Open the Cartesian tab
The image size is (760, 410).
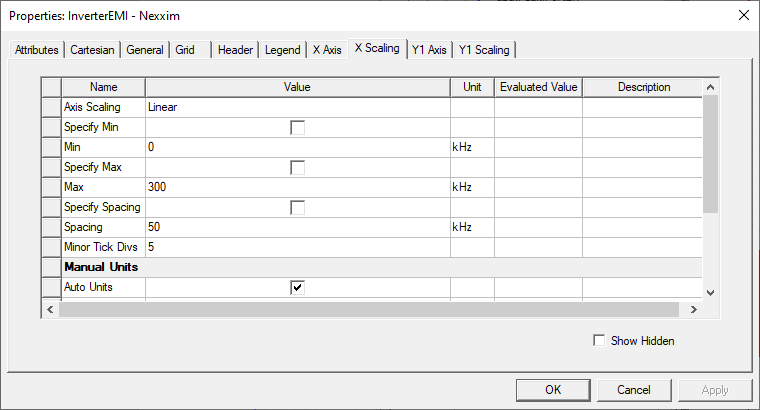tap(92, 50)
